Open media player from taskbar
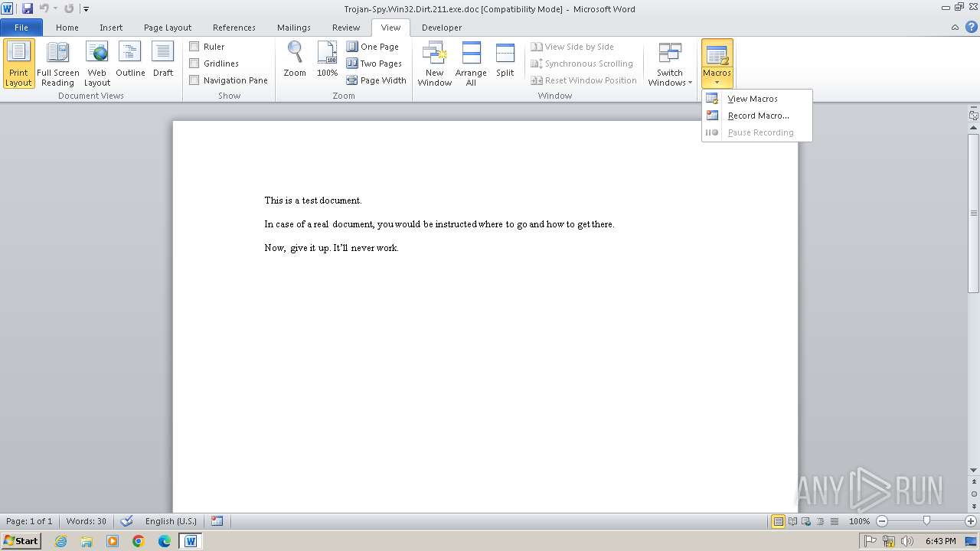 [113, 541]
